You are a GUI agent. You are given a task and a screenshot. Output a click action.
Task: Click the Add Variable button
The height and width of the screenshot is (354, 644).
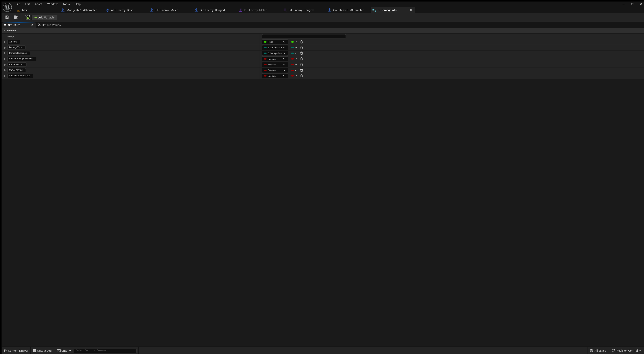pos(44,17)
